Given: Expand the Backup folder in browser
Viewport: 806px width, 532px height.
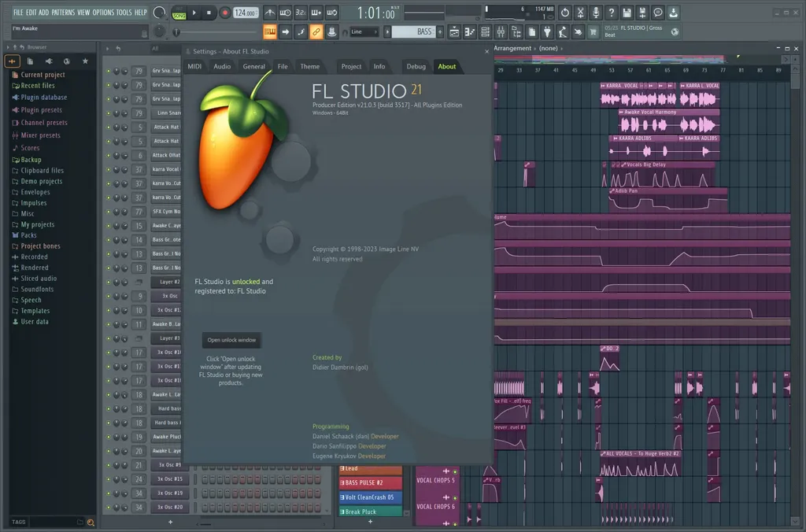Looking at the screenshot, I should [x=27, y=160].
